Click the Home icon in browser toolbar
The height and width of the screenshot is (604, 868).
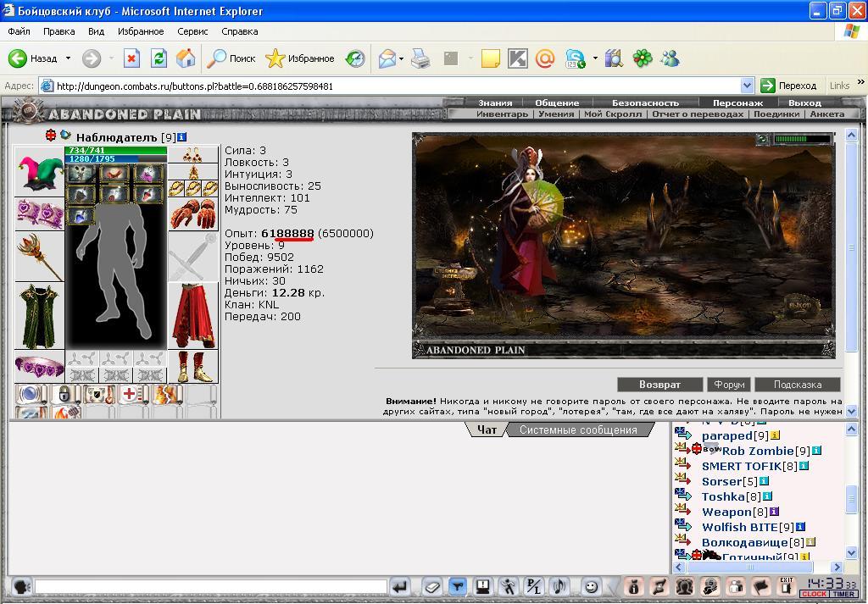(x=186, y=58)
